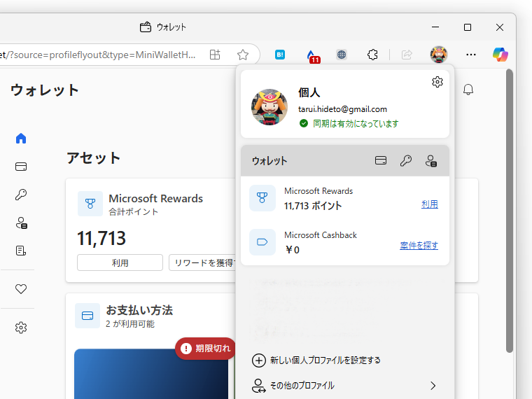Open the heart donation icon in sidebar
Viewport: 532px width, 399px height.
point(21,289)
